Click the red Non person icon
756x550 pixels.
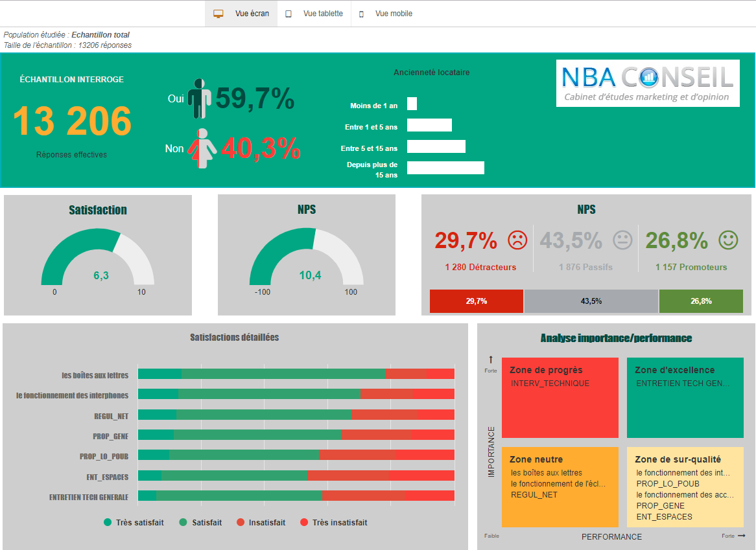[x=202, y=148]
